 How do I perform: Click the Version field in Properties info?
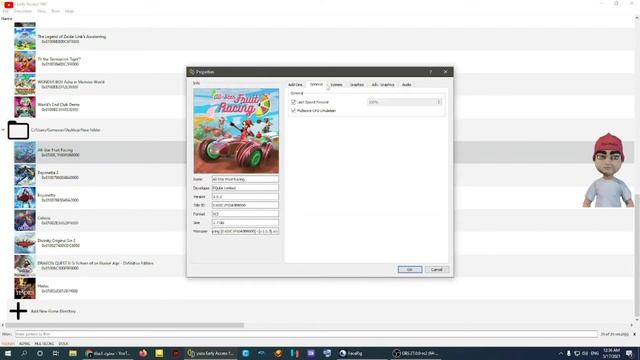(245, 196)
